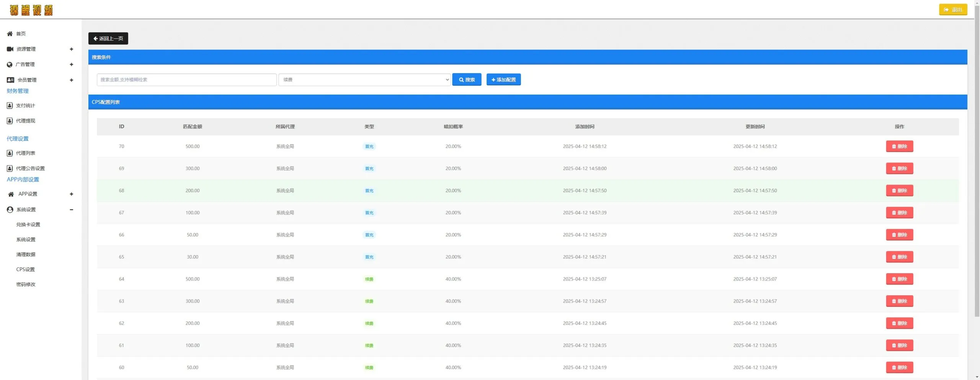The width and height of the screenshot is (980, 380).
Task: Delete the config row with ID 69
Action: coord(899,169)
